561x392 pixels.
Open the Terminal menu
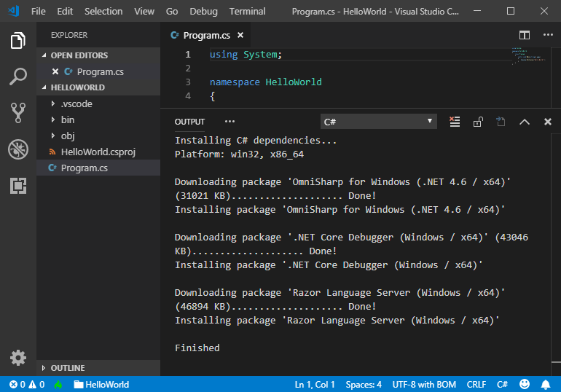tap(247, 11)
